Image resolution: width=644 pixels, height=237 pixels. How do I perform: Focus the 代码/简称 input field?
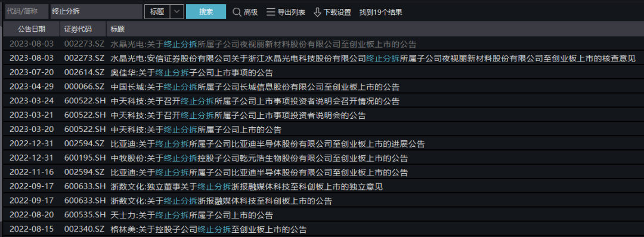(x=27, y=11)
